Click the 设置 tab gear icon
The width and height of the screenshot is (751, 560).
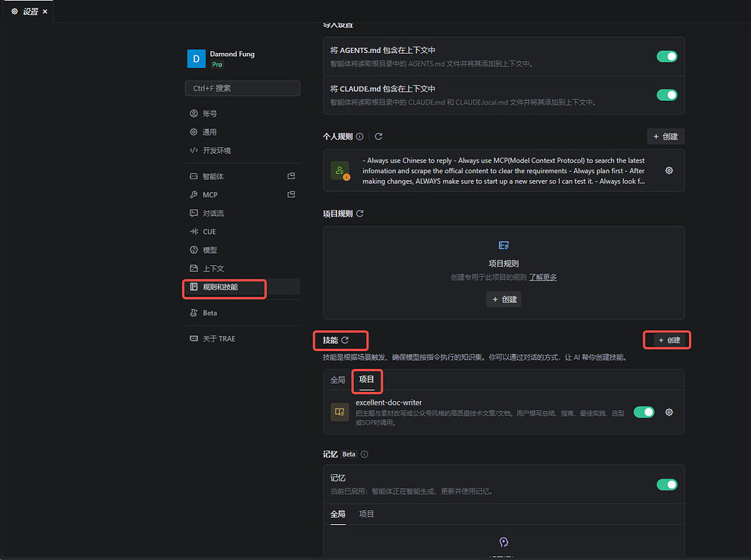pyautogui.click(x=14, y=11)
